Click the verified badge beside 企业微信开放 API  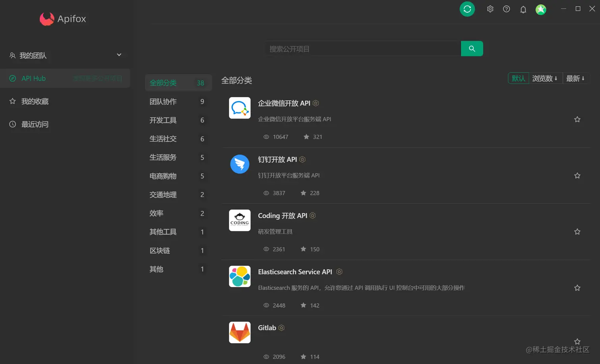[x=316, y=103]
